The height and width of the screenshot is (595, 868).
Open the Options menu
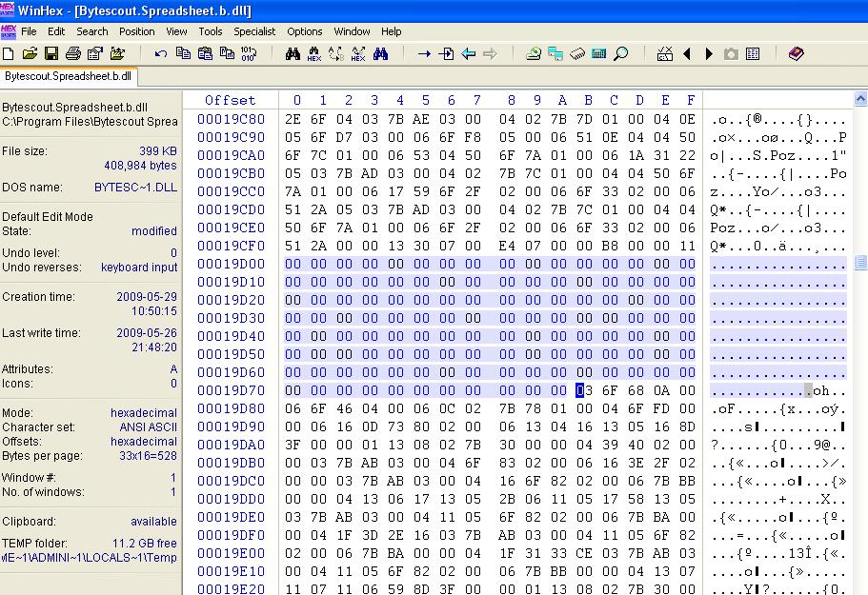click(x=305, y=31)
